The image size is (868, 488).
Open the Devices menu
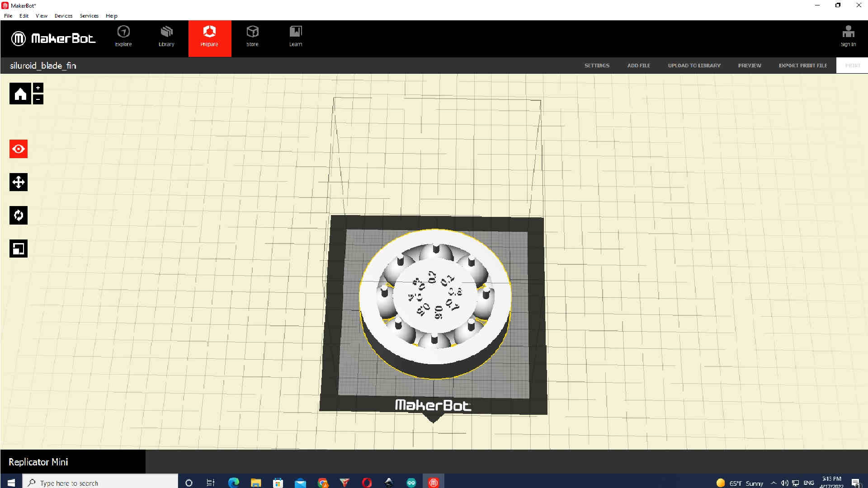[63, 16]
